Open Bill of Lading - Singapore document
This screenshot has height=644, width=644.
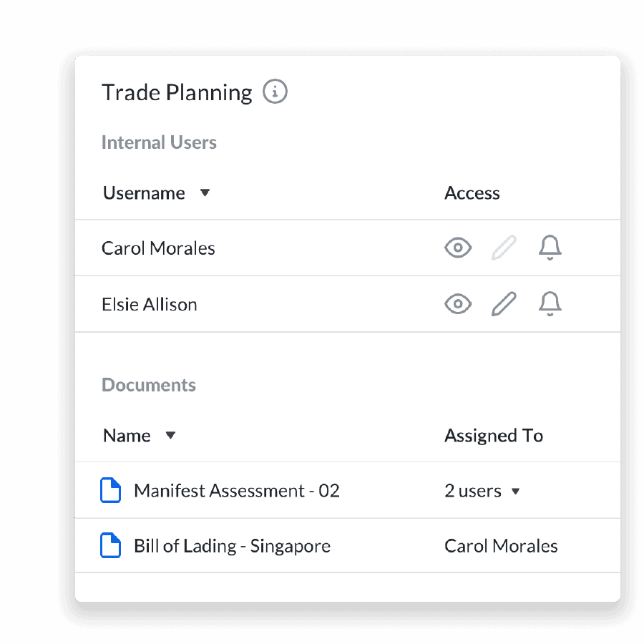[232, 546]
